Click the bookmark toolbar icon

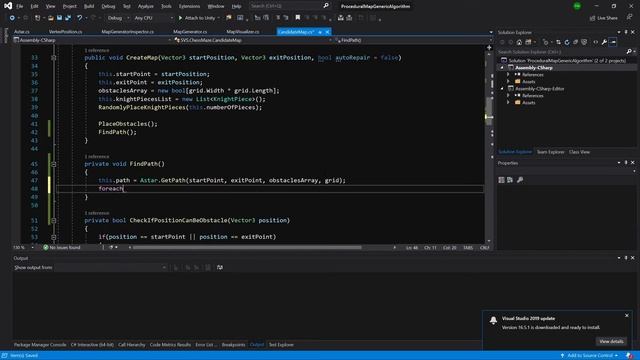[x=298, y=18]
